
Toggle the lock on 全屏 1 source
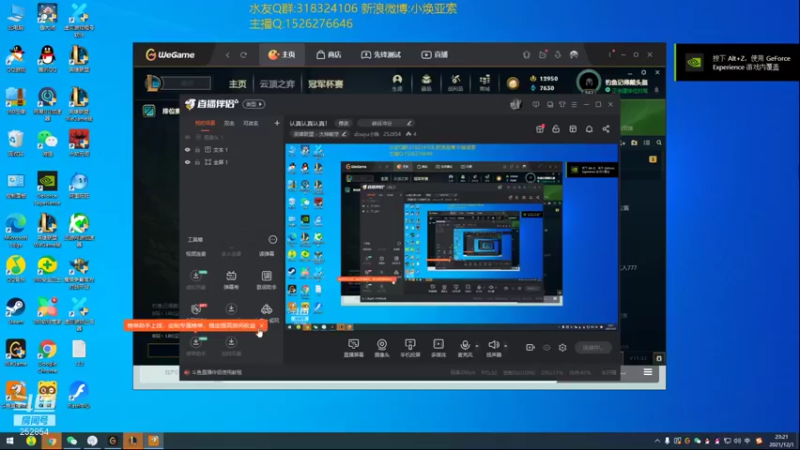(x=197, y=162)
